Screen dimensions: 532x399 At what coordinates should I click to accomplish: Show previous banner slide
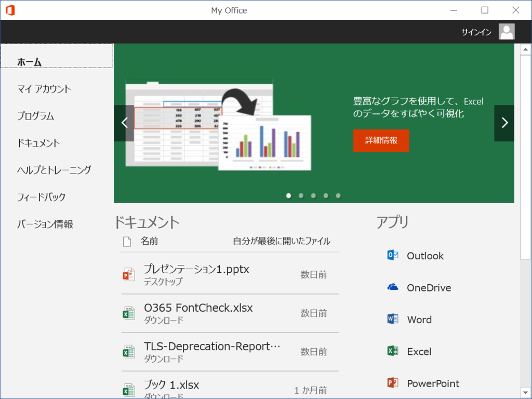[x=124, y=123]
